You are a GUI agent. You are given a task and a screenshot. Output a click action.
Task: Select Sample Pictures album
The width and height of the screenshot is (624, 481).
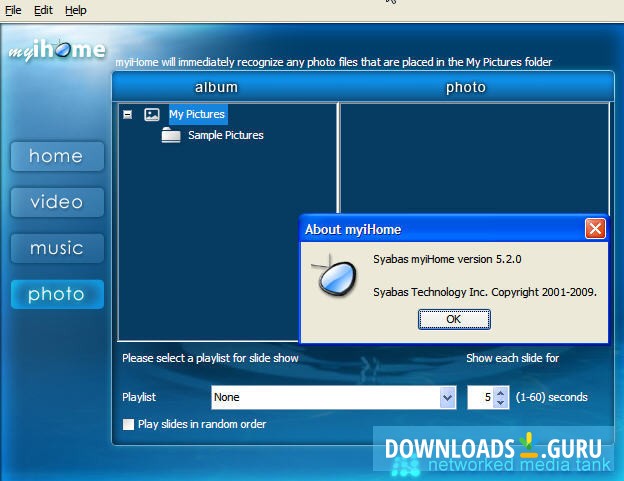(226, 135)
